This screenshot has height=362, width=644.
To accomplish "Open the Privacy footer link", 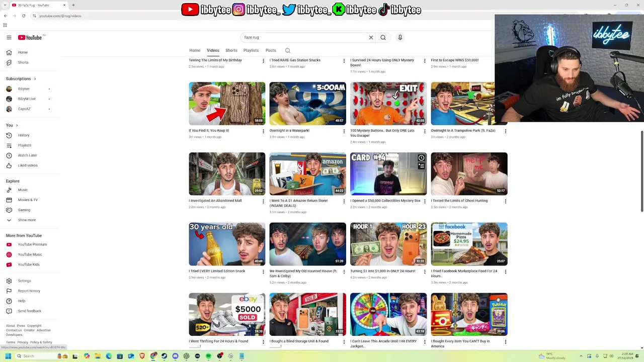I will coord(23,342).
